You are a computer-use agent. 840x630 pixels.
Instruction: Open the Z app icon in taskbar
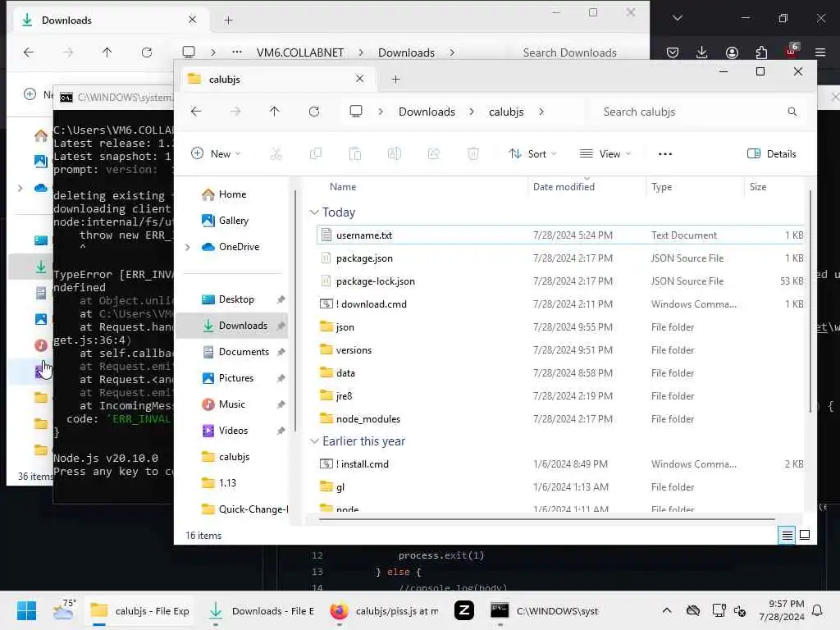click(x=464, y=610)
